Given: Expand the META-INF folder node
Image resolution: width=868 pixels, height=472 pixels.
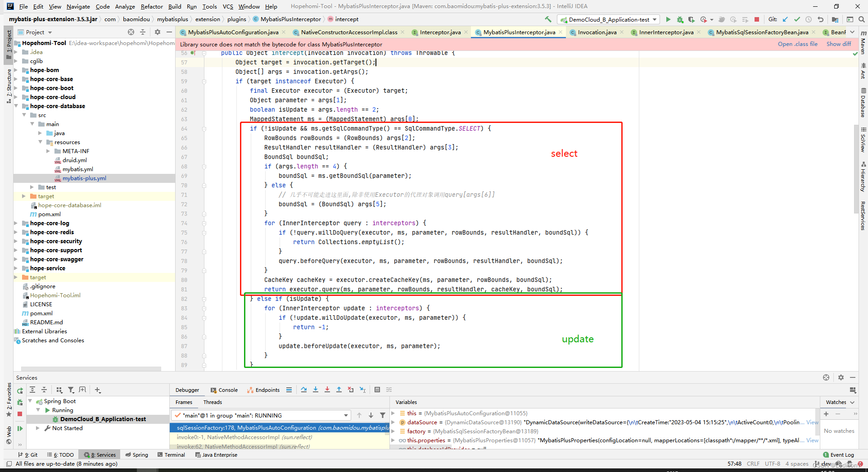Looking at the screenshot, I should tap(49, 151).
